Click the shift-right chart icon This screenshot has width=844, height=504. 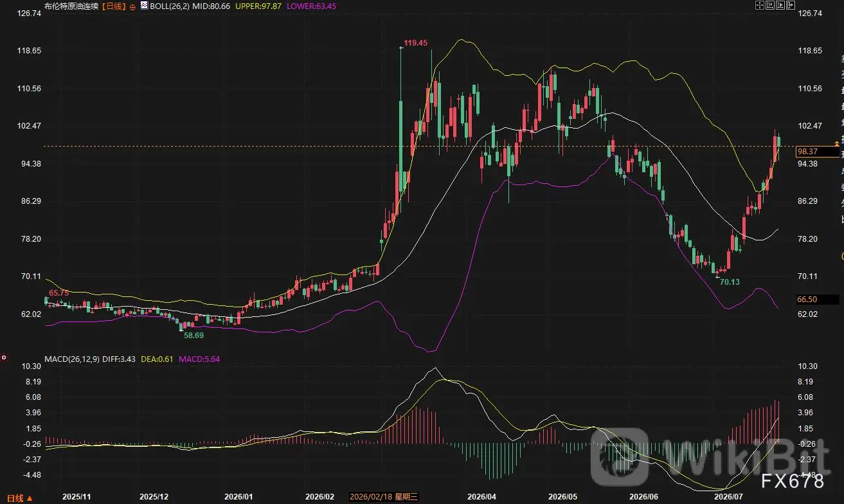pyautogui.click(x=790, y=5)
